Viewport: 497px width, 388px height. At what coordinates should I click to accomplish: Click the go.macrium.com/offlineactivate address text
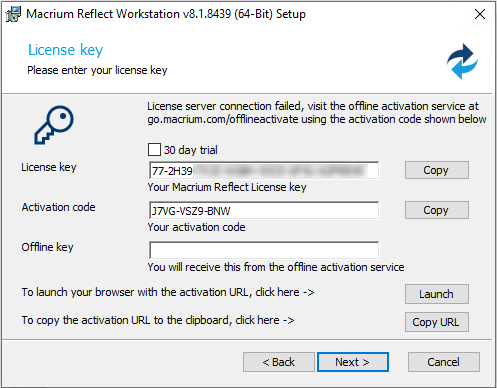pyautogui.click(x=223, y=119)
